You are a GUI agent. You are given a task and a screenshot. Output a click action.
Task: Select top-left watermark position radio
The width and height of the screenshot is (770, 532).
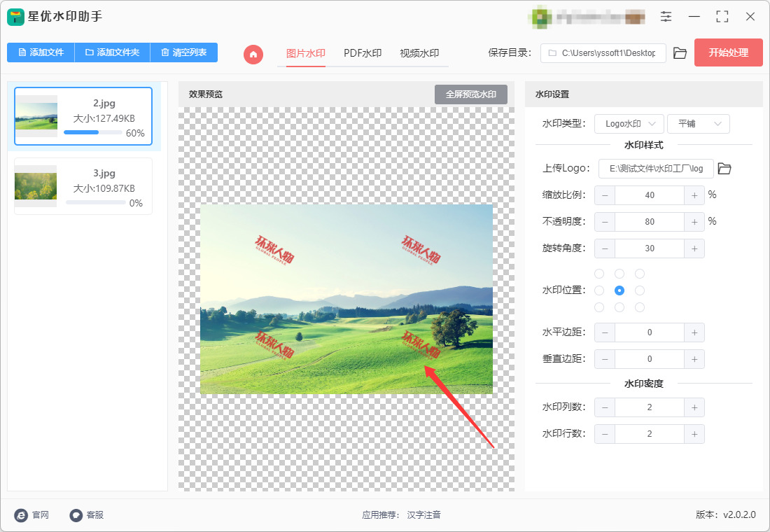click(x=599, y=274)
